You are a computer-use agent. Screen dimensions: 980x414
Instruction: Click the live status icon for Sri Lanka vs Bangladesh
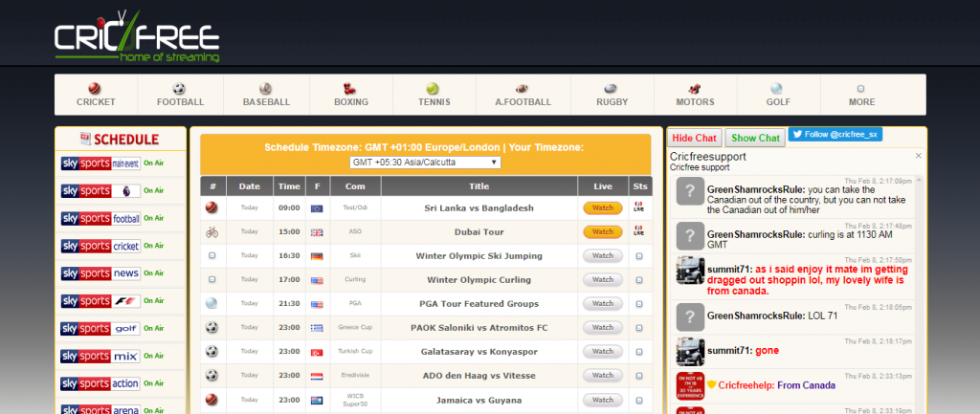(638, 207)
